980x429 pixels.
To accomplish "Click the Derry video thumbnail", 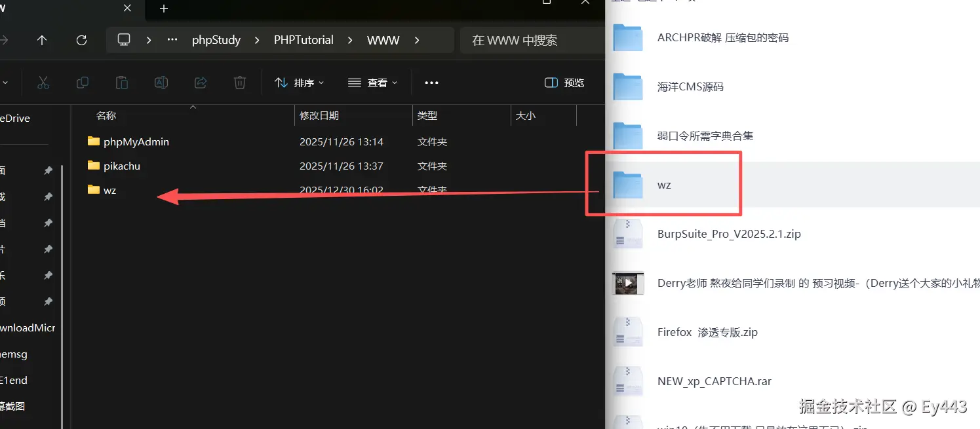I will point(628,283).
